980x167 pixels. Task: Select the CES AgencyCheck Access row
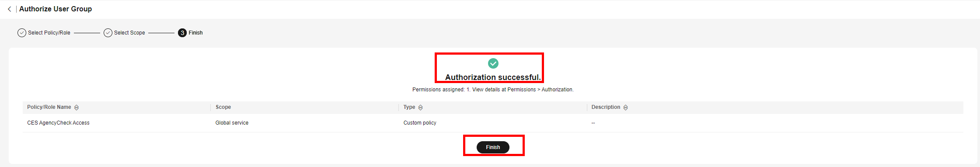[493, 123]
